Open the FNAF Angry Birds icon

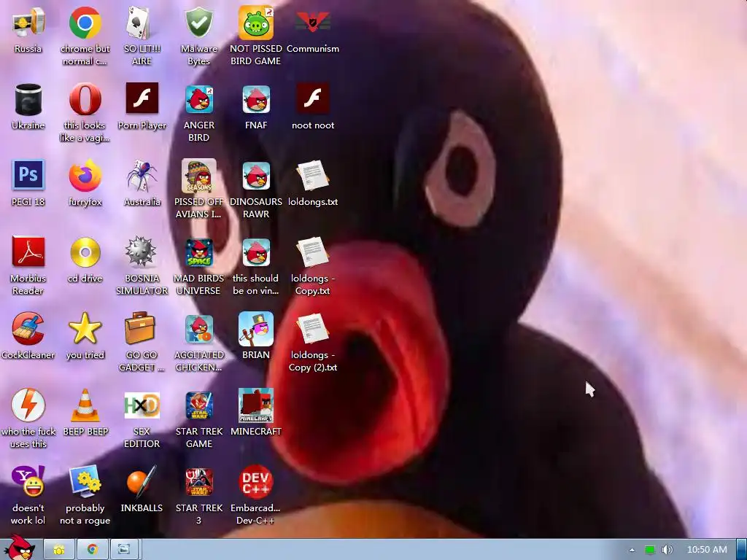click(256, 99)
